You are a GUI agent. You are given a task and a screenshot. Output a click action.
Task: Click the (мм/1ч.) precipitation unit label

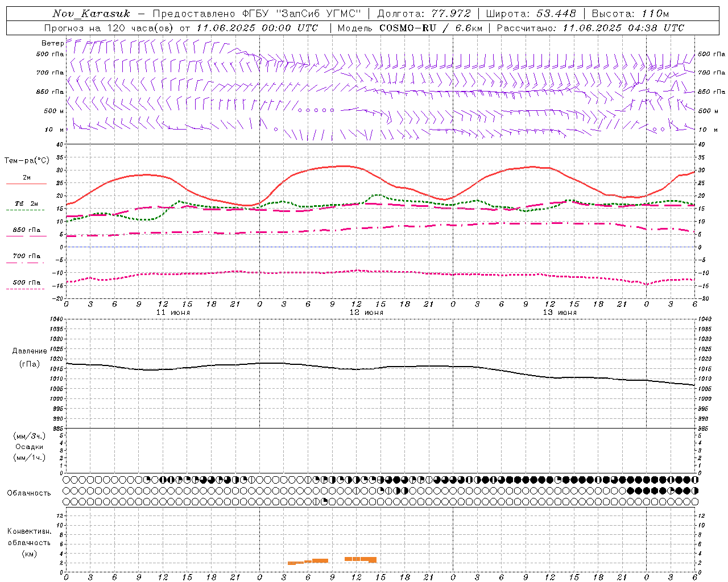tap(30, 458)
